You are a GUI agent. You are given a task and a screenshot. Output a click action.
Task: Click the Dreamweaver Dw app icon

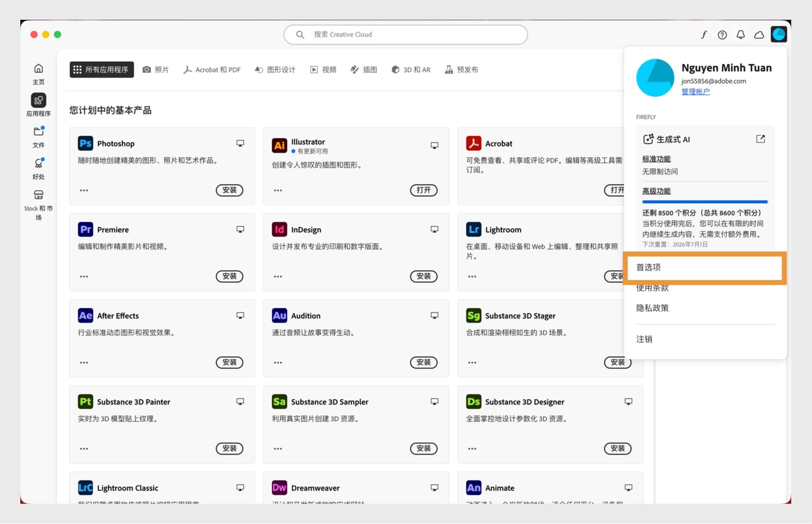(279, 488)
